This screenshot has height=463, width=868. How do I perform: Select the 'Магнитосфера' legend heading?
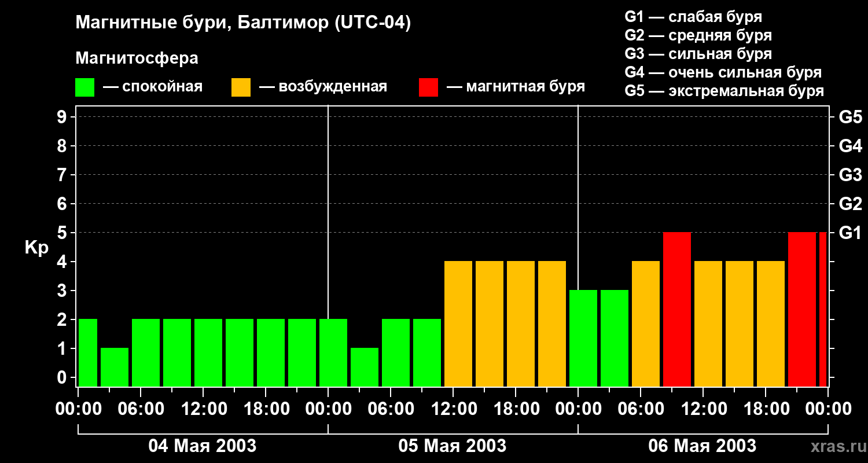point(137,58)
